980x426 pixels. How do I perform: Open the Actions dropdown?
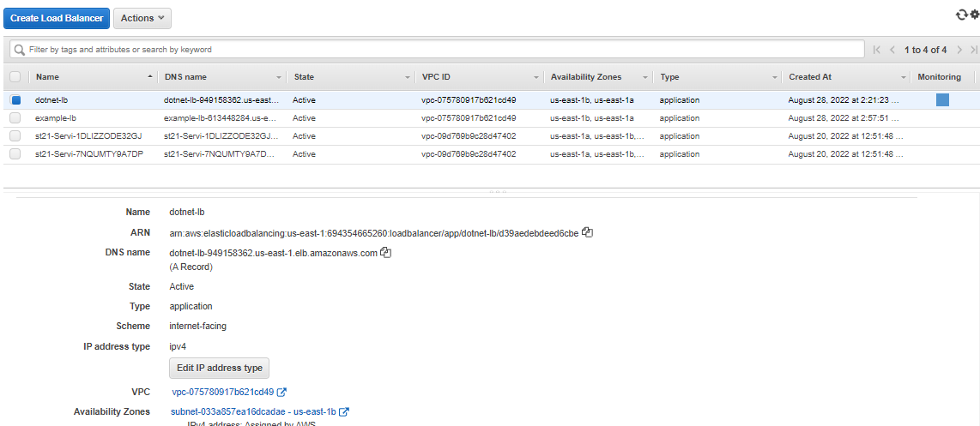pyautogui.click(x=142, y=18)
